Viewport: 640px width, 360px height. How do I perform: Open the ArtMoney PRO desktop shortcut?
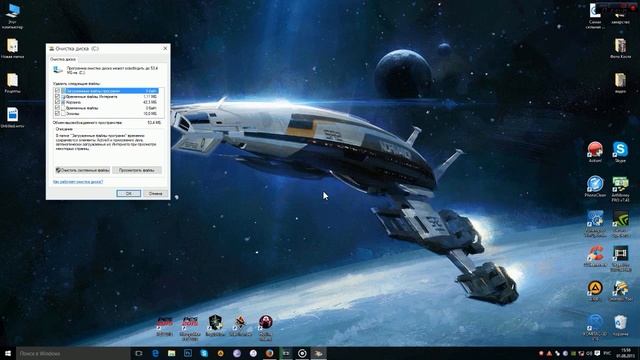(x=620, y=189)
